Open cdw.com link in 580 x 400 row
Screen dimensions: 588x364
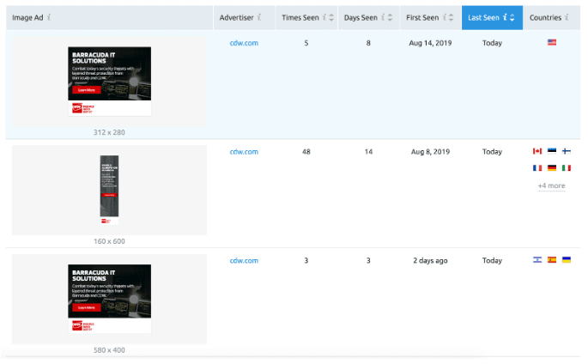point(244,260)
